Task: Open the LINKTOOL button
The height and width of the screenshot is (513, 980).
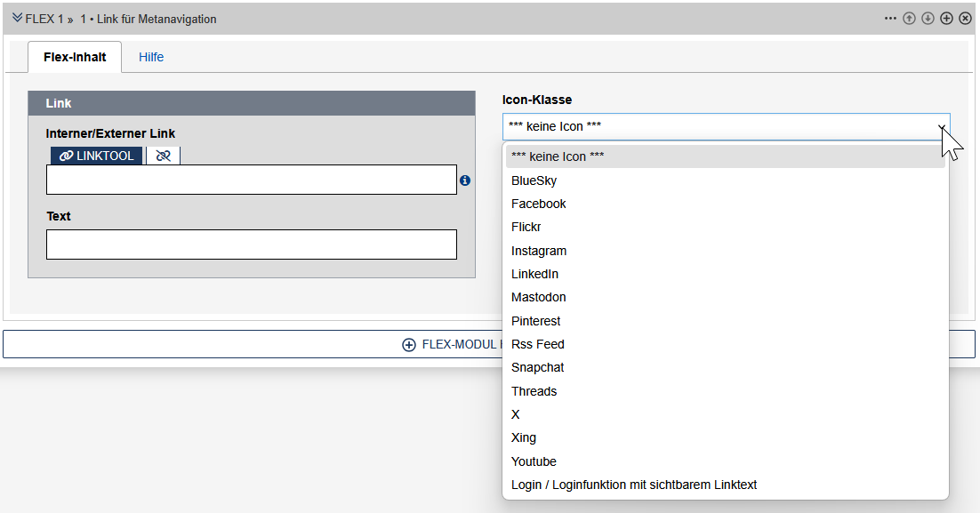Action: click(x=97, y=156)
